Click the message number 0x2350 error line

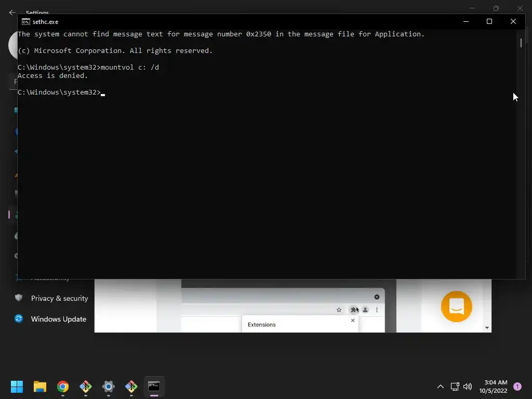click(221, 34)
